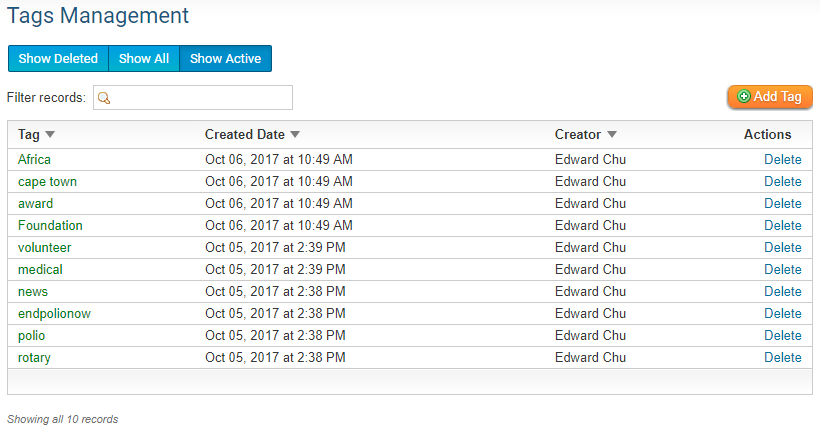
Task: Select the Show Active filter
Action: 225,59
